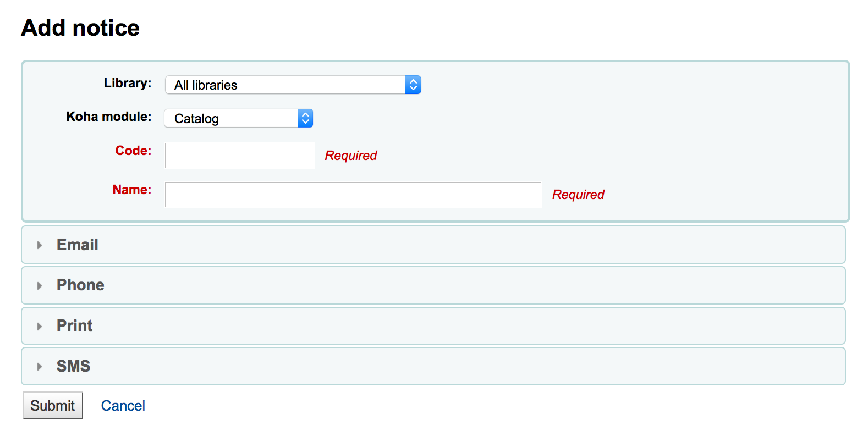Click the triangle icon beside Print
This screenshot has height=442, width=868.
coord(39,327)
